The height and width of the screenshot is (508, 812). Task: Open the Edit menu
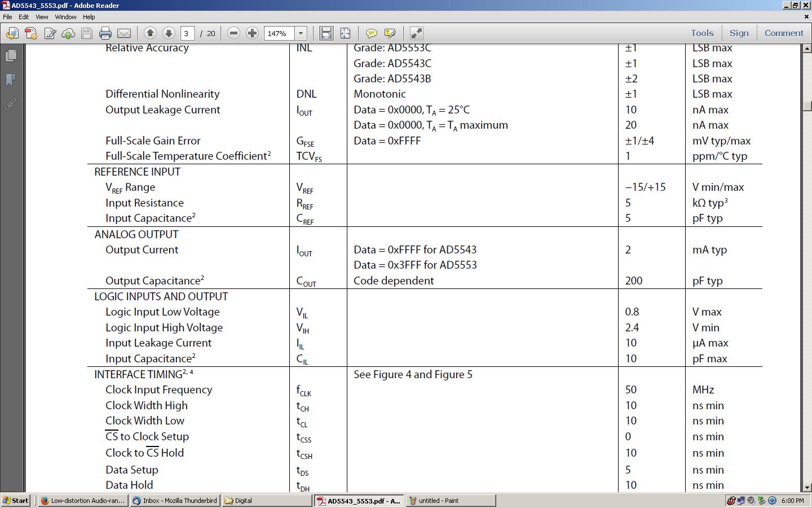24,17
